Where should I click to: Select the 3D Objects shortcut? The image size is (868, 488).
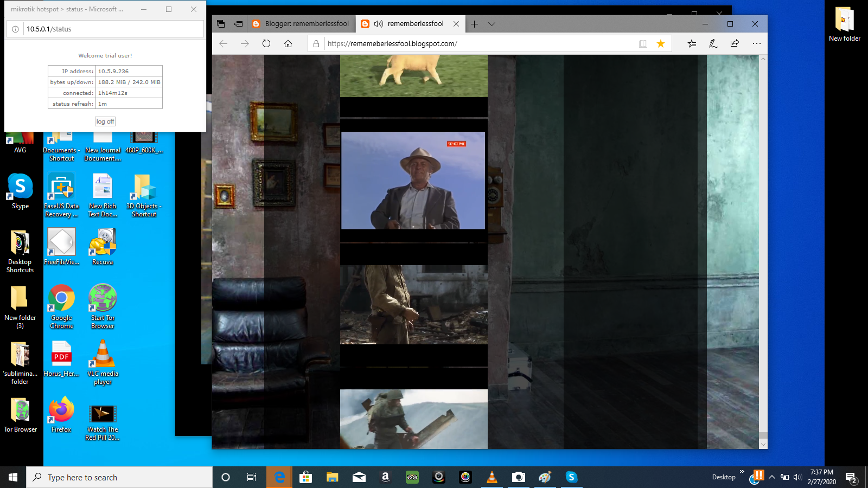pos(144,195)
